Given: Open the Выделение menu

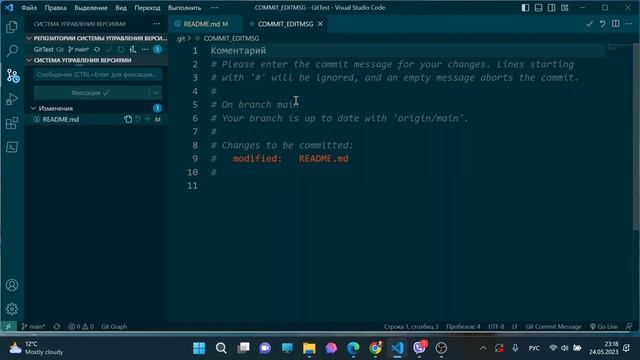Looking at the screenshot, I should [91, 8].
